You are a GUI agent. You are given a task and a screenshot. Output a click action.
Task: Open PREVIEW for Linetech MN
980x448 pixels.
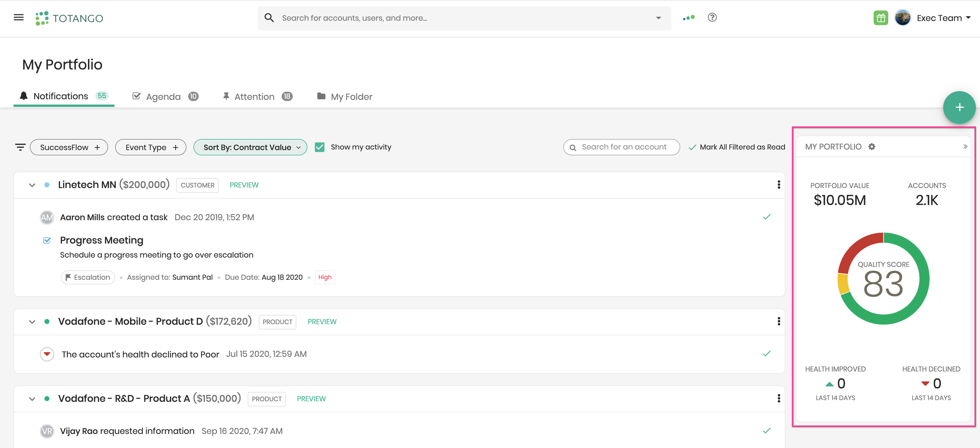pos(244,185)
